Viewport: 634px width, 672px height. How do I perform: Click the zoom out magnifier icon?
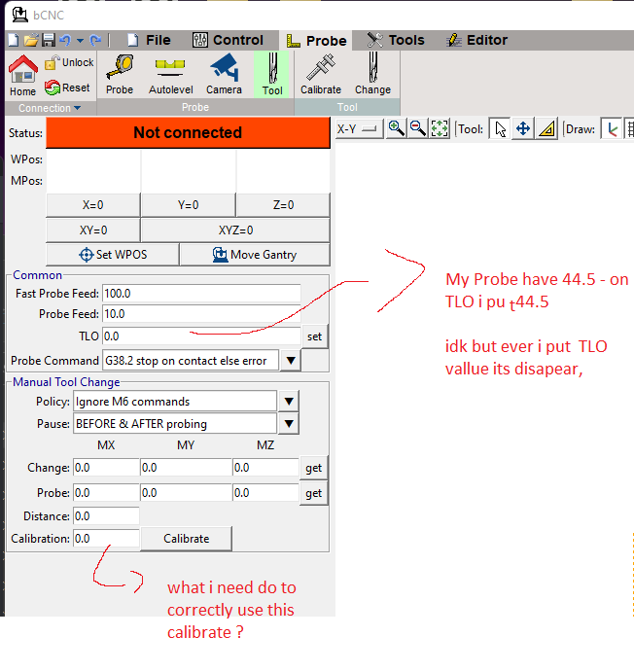click(x=418, y=128)
